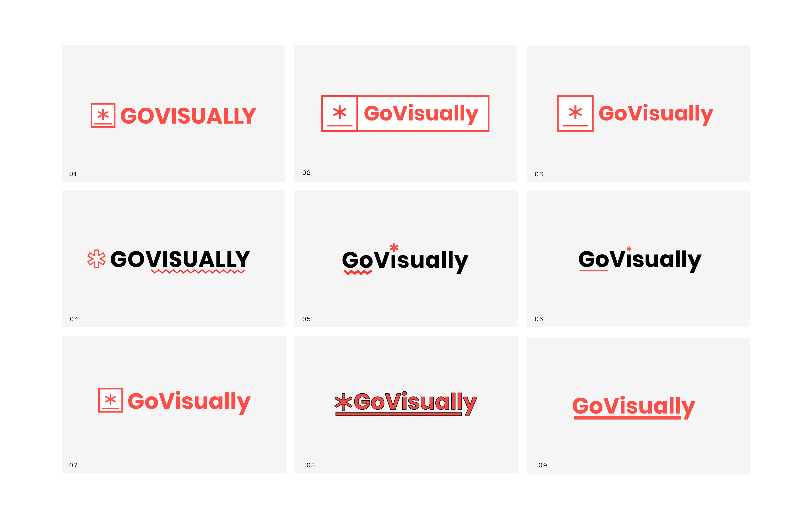Viewport: 812px width, 520px height.
Task: Click the asterisk box in logo 02
Action: [x=339, y=113]
